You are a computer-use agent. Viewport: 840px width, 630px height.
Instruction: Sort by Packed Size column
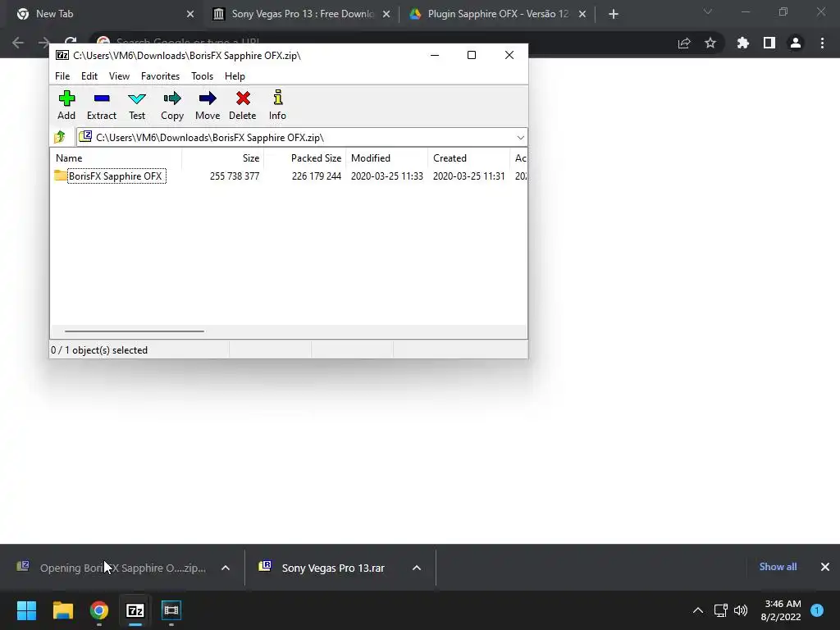304,158
